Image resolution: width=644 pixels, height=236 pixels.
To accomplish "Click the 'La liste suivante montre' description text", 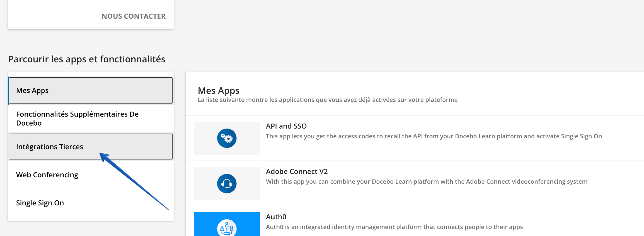I will pos(328,100).
